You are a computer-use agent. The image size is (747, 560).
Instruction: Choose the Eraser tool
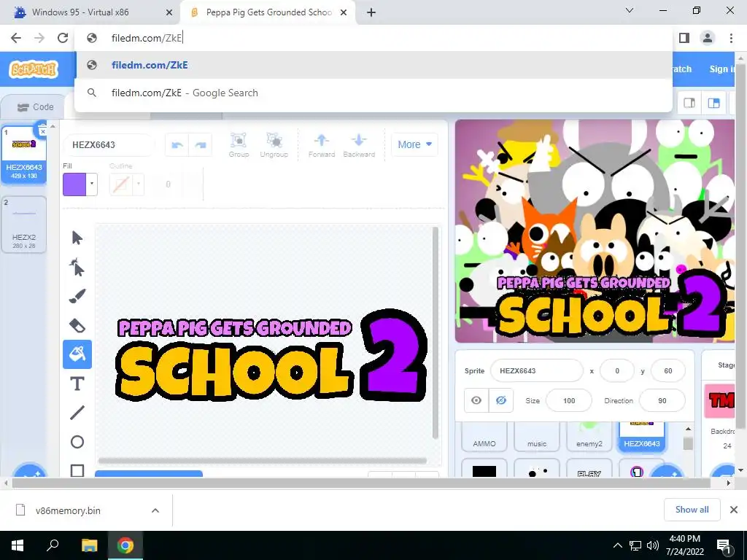click(x=77, y=326)
